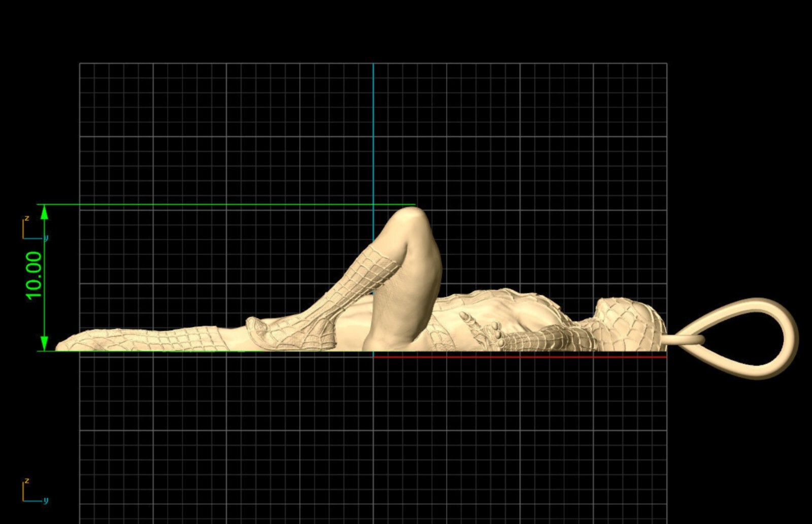Click the 10.00 height dimension label

coord(34,275)
